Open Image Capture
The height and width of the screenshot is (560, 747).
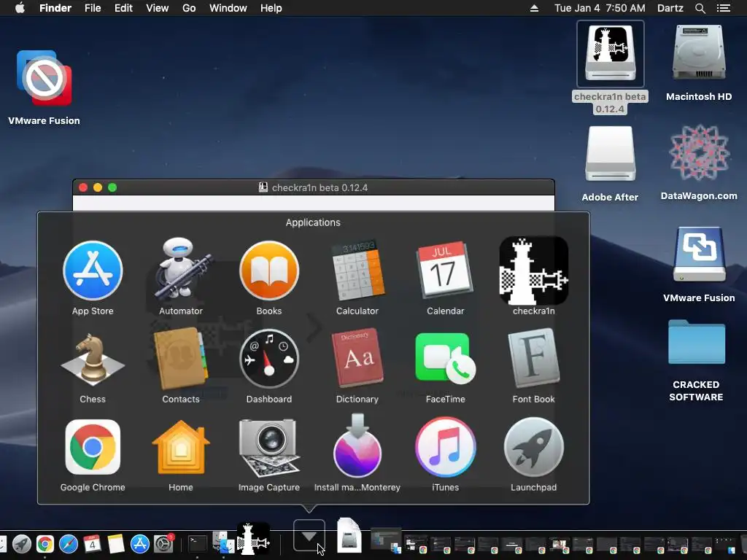(x=269, y=448)
